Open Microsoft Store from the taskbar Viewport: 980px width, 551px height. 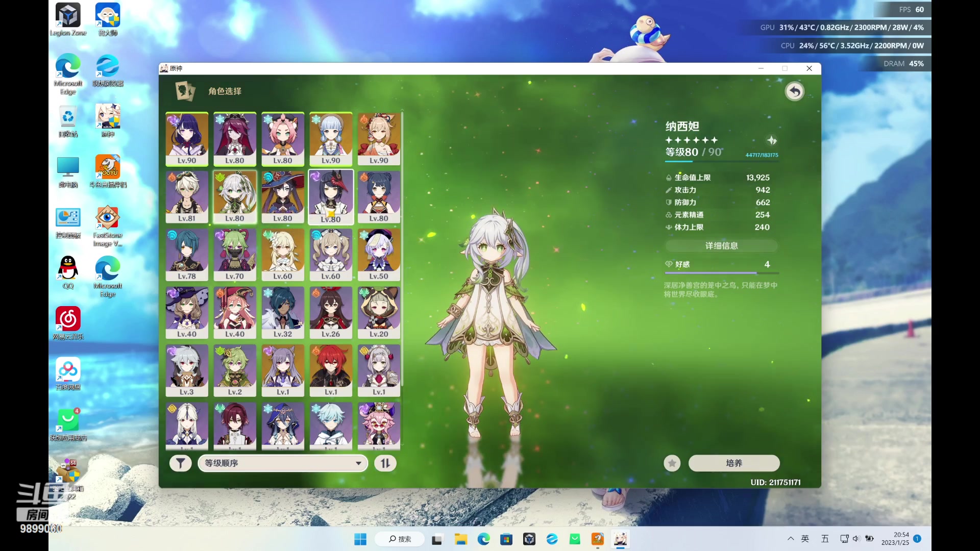point(506,539)
